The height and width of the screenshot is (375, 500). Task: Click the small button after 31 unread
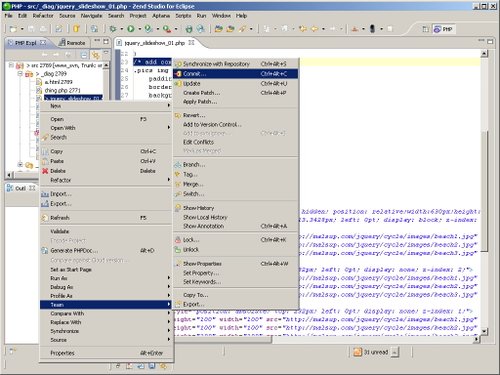click(x=395, y=352)
